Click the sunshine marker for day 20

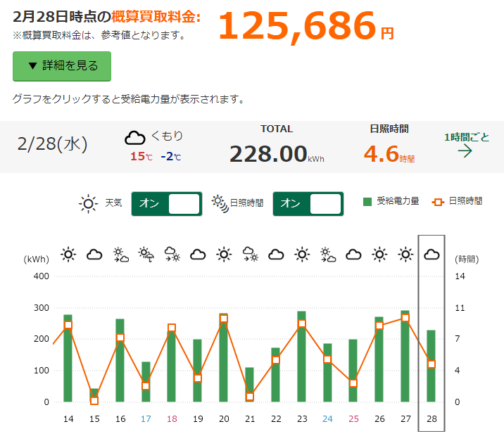[x=224, y=319]
